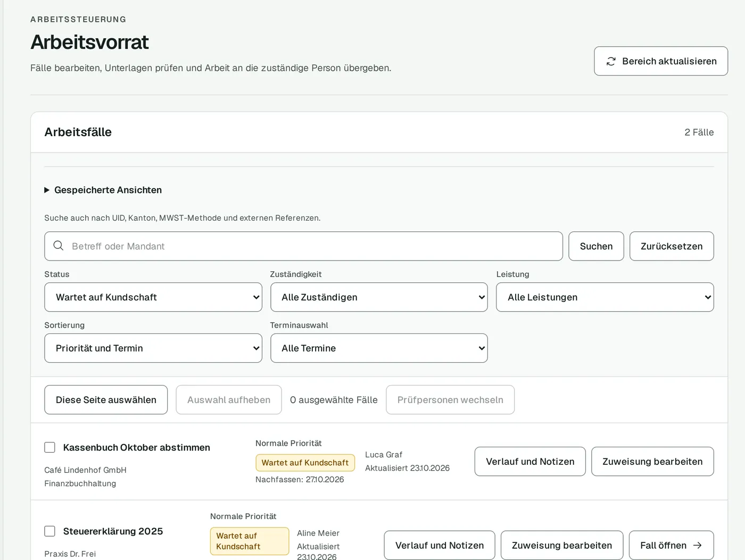Click the Finanzbuchhaltung label
745x560 pixels.
tap(80, 483)
